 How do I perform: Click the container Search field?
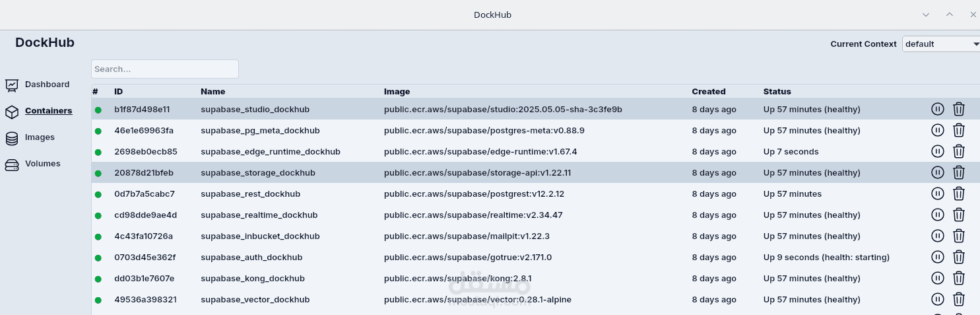(x=165, y=69)
